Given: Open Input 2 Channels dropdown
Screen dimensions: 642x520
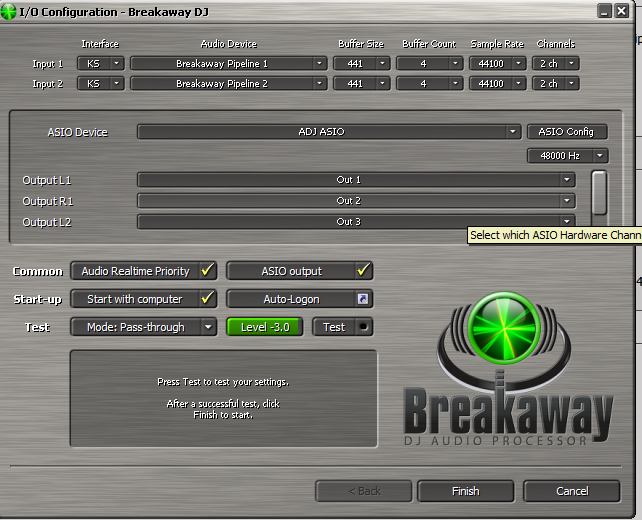Looking at the screenshot, I should 556,84.
